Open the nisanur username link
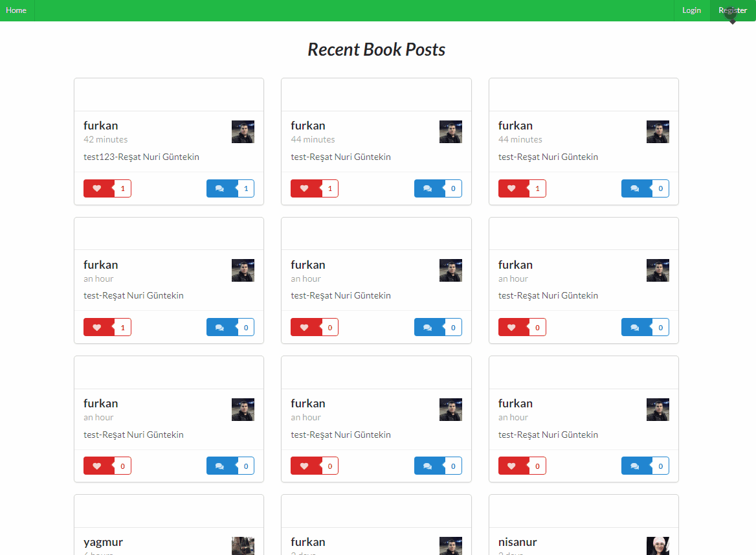This screenshot has height=555, width=756. coord(517,542)
